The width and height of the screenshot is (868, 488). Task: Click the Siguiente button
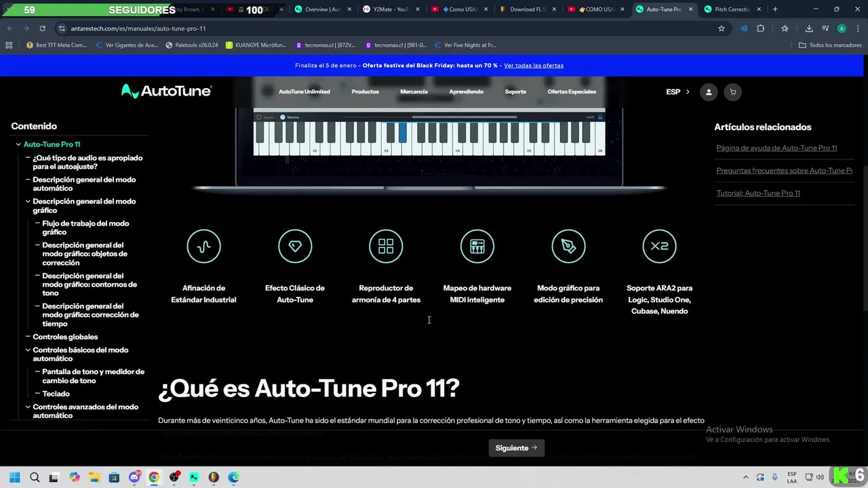(x=516, y=448)
